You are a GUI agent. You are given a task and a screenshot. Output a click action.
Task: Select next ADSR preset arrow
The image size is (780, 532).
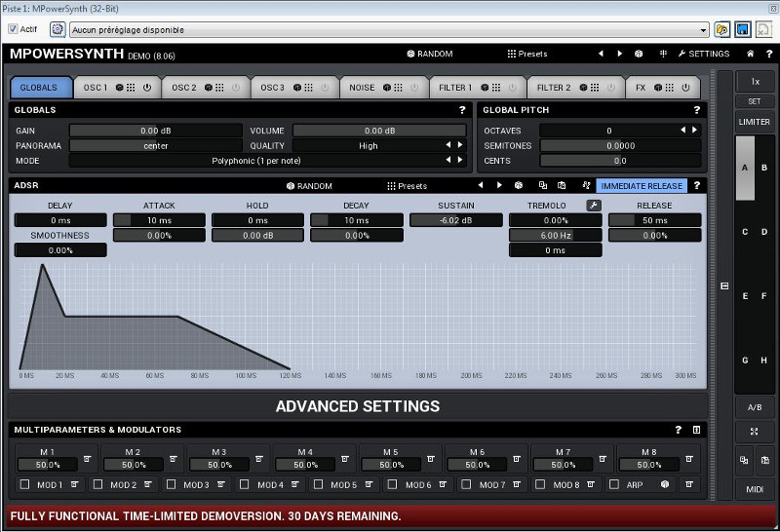pos(499,185)
